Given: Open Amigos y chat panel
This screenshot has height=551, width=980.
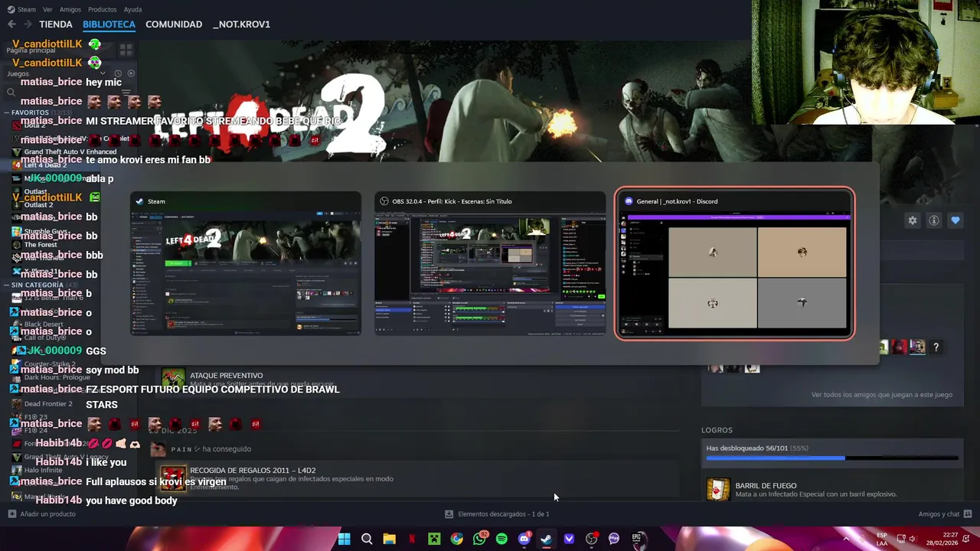Looking at the screenshot, I should tap(945, 514).
